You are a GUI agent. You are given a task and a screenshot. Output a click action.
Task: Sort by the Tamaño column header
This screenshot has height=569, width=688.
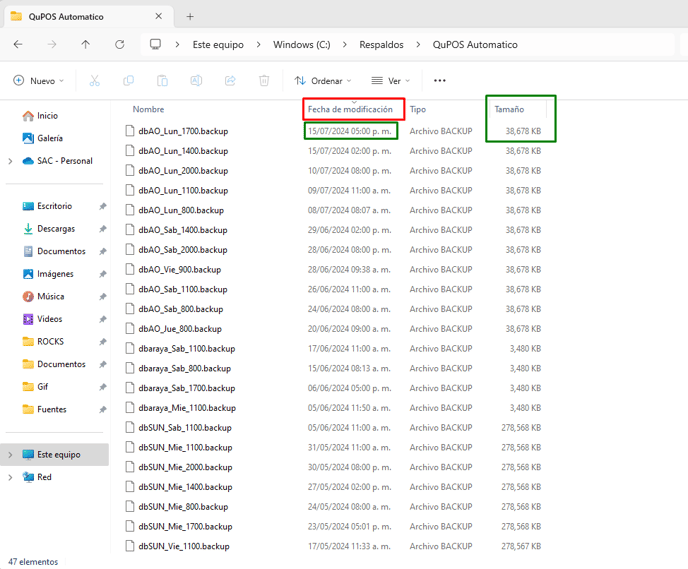[509, 109]
